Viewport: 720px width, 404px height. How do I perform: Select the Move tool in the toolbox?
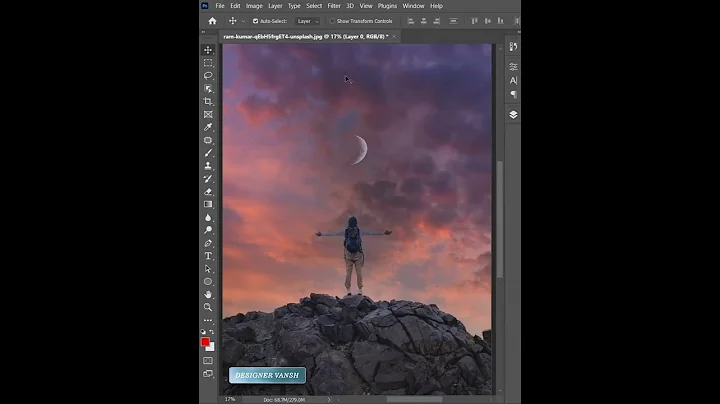point(208,50)
